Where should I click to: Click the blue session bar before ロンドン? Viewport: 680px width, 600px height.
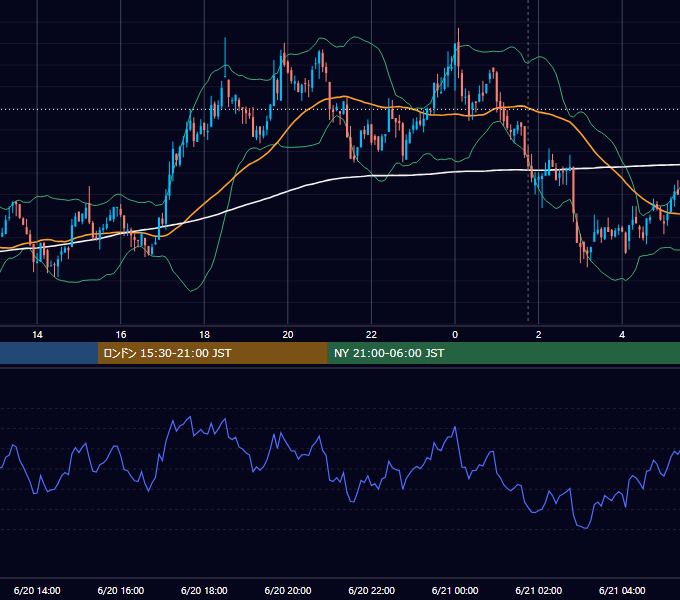tap(49, 353)
